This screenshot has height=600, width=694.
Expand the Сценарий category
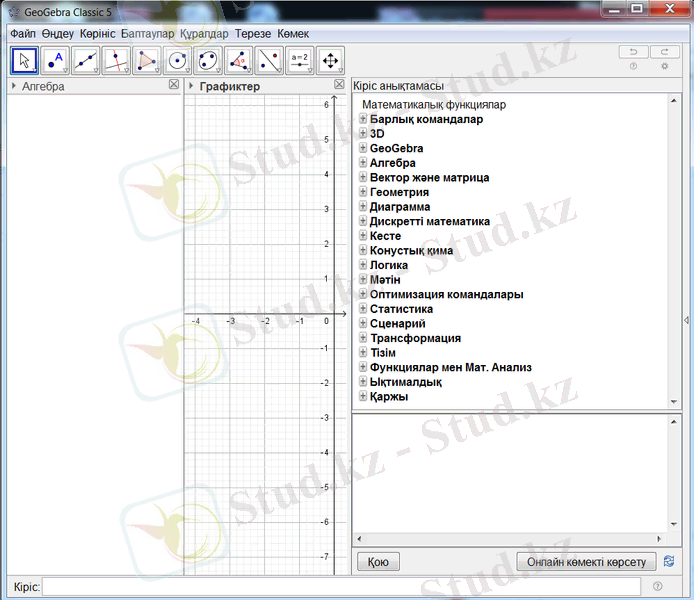(x=363, y=323)
